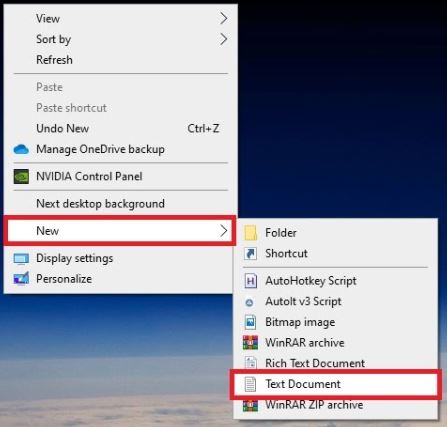The image size is (447, 427).
Task: Click the WinRAR archive icon
Action: click(250, 343)
